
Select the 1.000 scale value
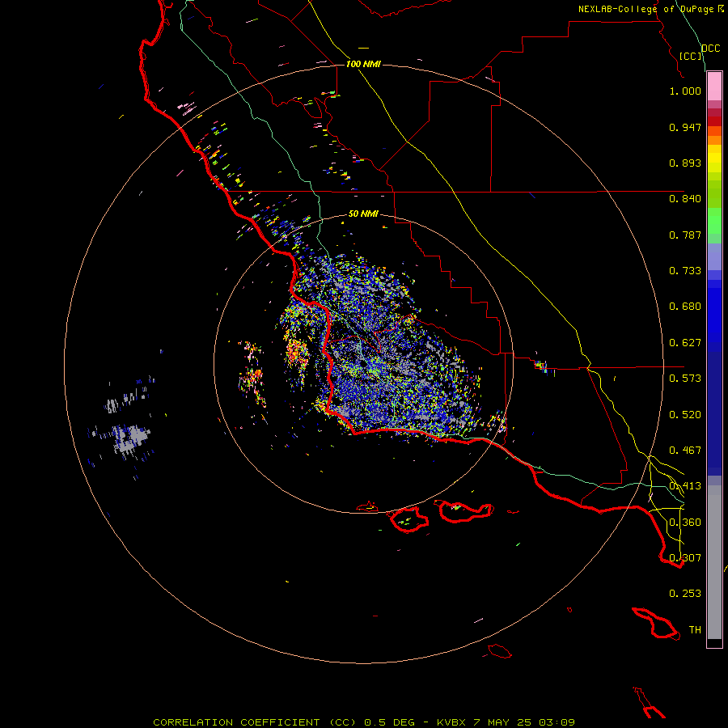(685, 91)
